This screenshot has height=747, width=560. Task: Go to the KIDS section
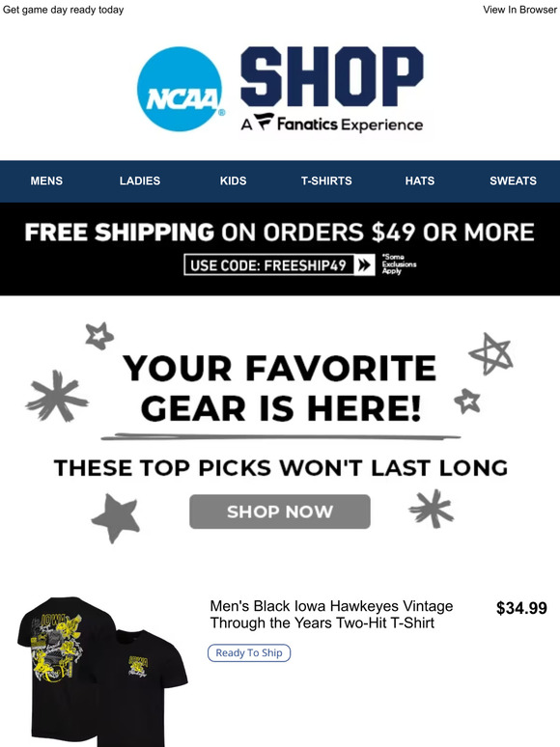pos(233,181)
